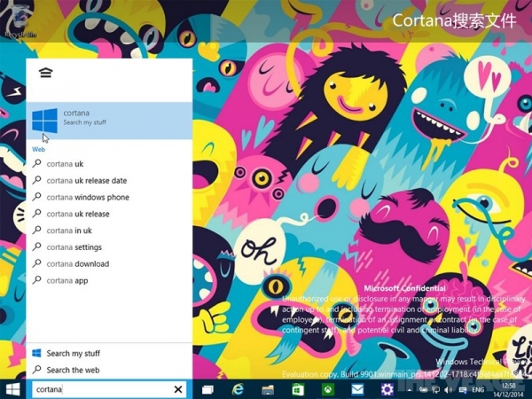Pick the 'cortana download' suggestion
This screenshot has width=532, height=399.
coord(109,263)
